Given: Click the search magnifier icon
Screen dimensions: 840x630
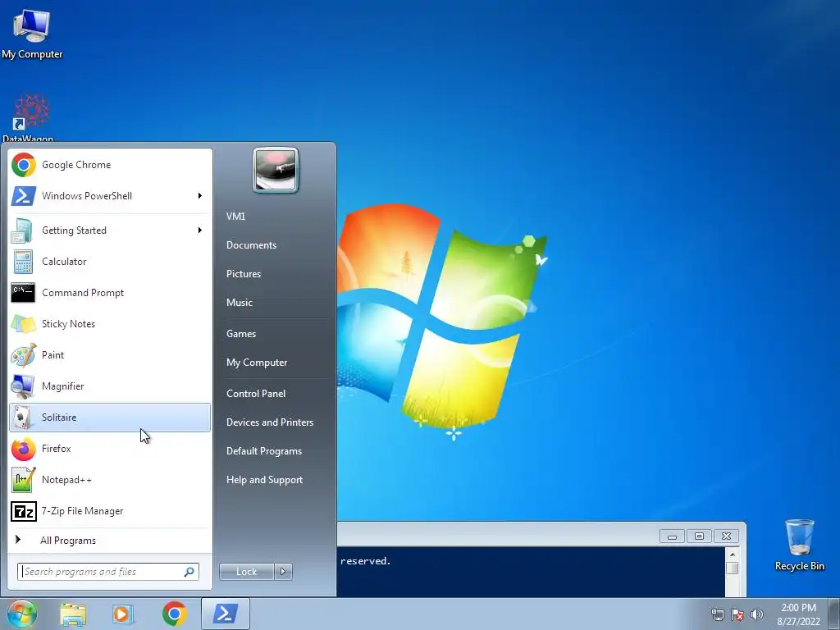Looking at the screenshot, I should coord(189,572).
